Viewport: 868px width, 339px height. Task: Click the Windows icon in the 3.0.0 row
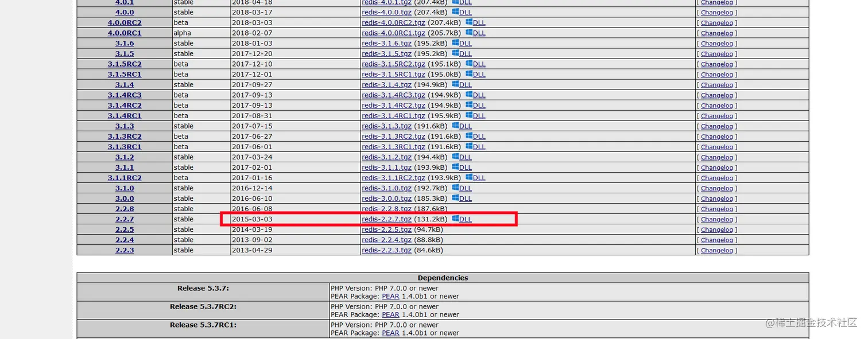(455, 197)
